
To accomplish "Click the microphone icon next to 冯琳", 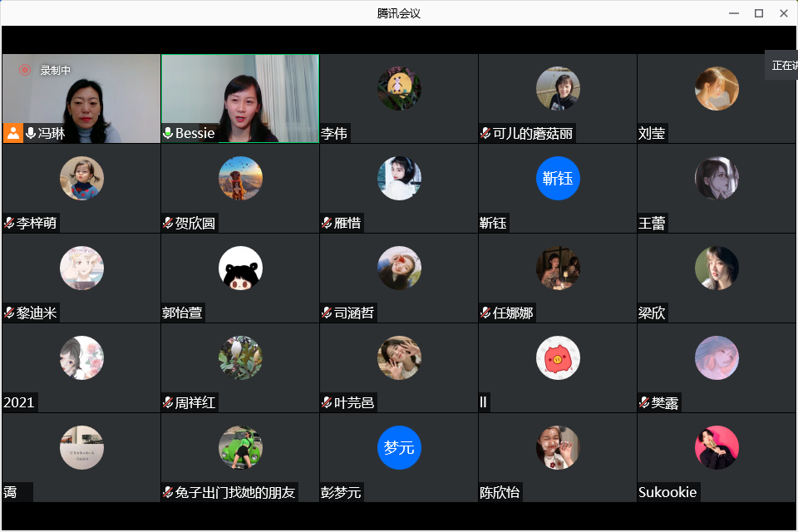I will [x=31, y=133].
